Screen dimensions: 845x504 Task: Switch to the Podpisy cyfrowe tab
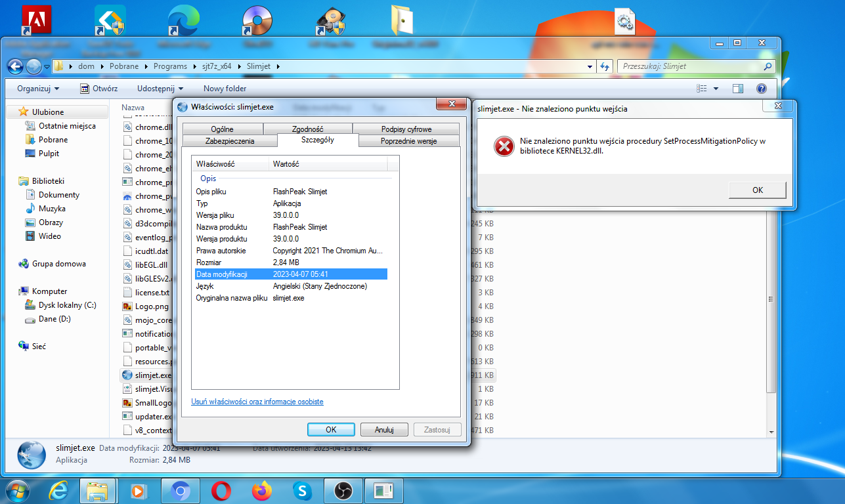[x=406, y=129]
